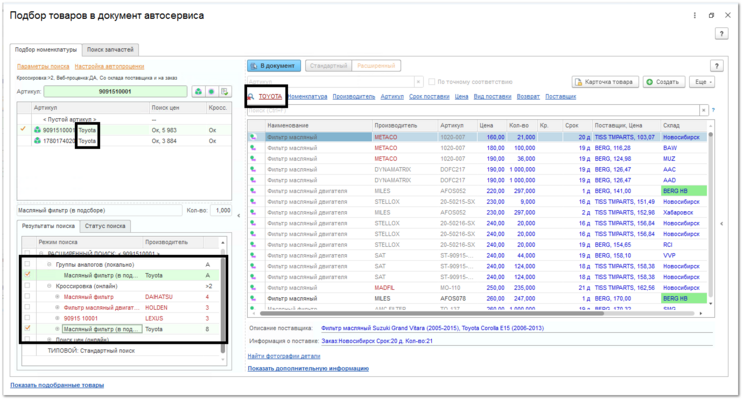Expand the LEXUS 90915 10001 node
Viewport: 743px width, 400px height.
(57, 318)
